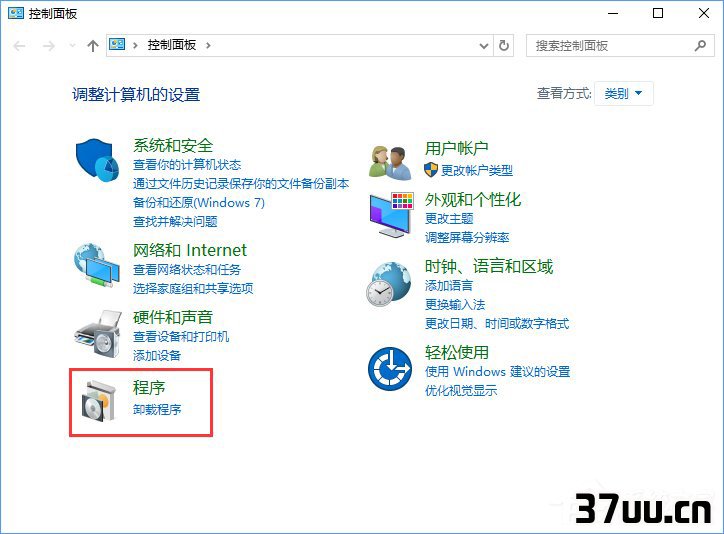Image resolution: width=724 pixels, height=534 pixels.
Task: Expand the address bar history dropdown
Action: point(484,46)
